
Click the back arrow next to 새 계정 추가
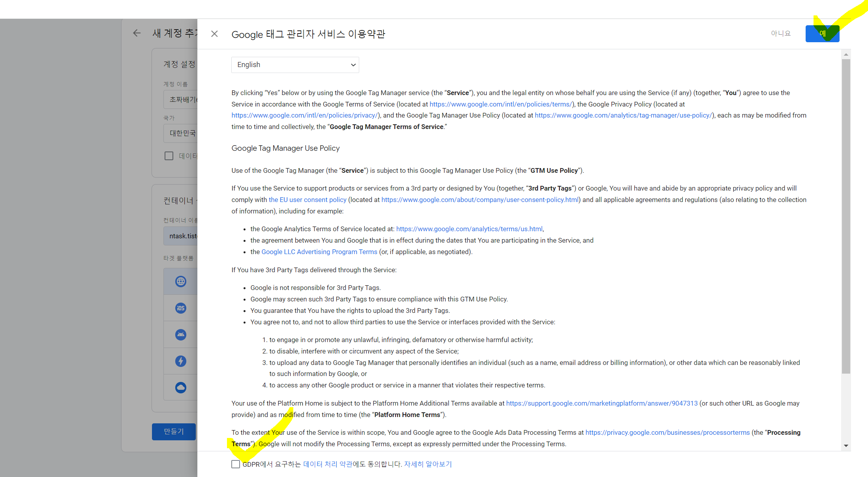(x=137, y=33)
